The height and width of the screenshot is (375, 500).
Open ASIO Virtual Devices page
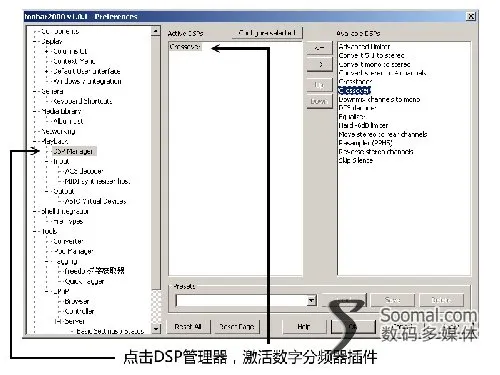[x=95, y=201]
